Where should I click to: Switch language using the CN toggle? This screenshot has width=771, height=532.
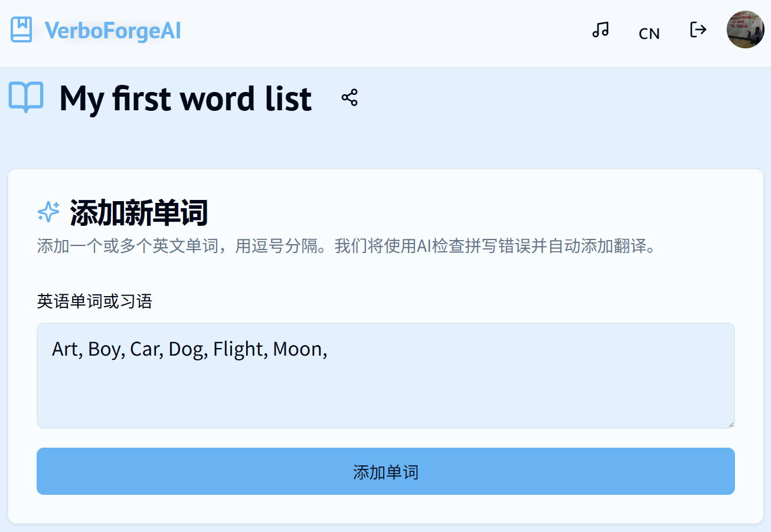(649, 34)
